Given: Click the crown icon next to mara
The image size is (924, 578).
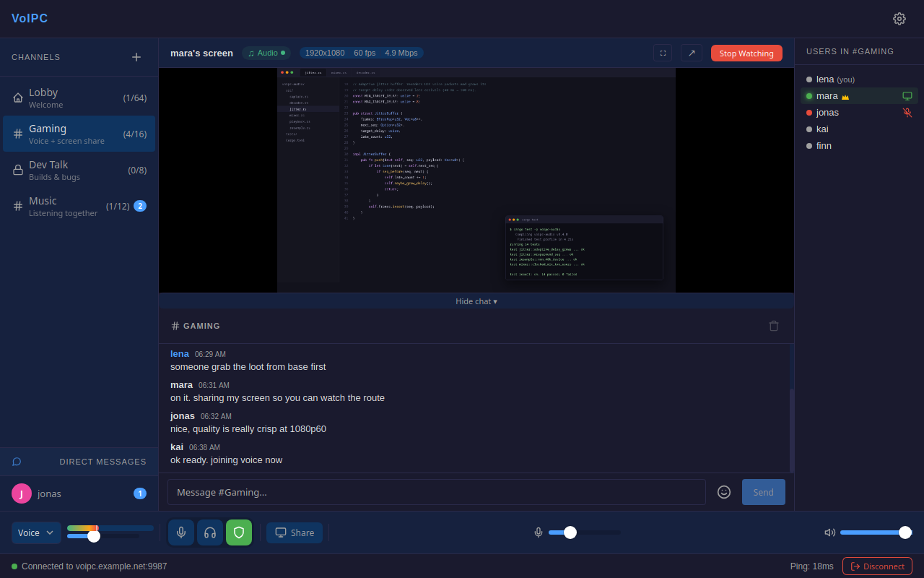Looking at the screenshot, I should click(845, 97).
